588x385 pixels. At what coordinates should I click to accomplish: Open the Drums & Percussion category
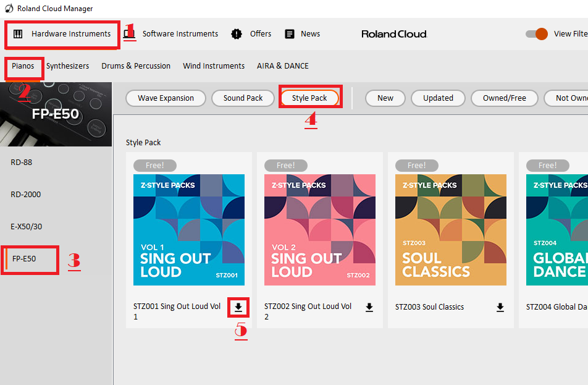[136, 66]
